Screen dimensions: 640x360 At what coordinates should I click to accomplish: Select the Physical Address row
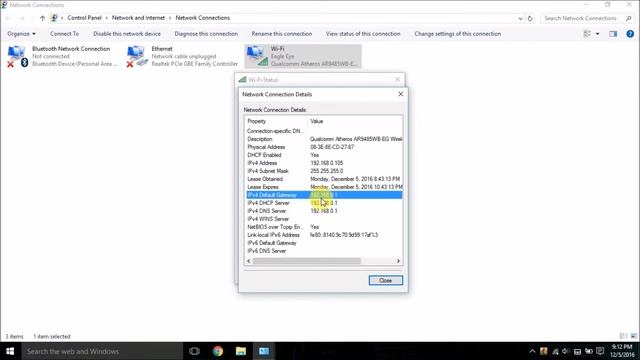(324, 147)
